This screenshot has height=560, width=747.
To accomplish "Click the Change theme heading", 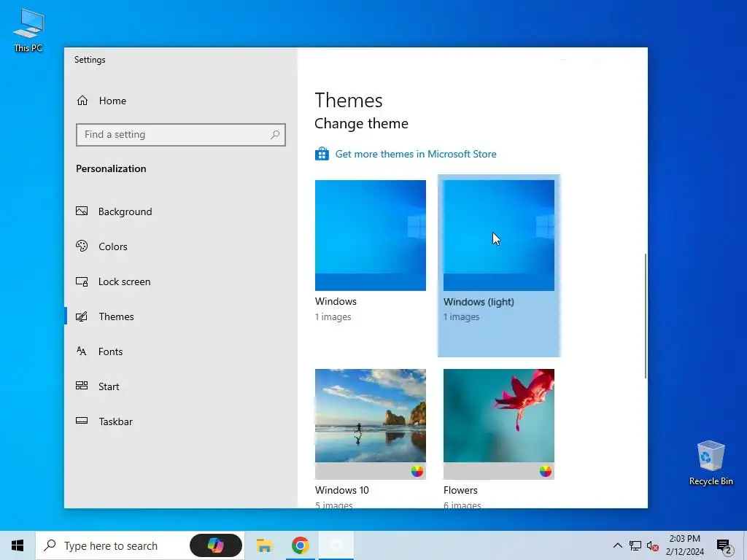I will (x=361, y=123).
